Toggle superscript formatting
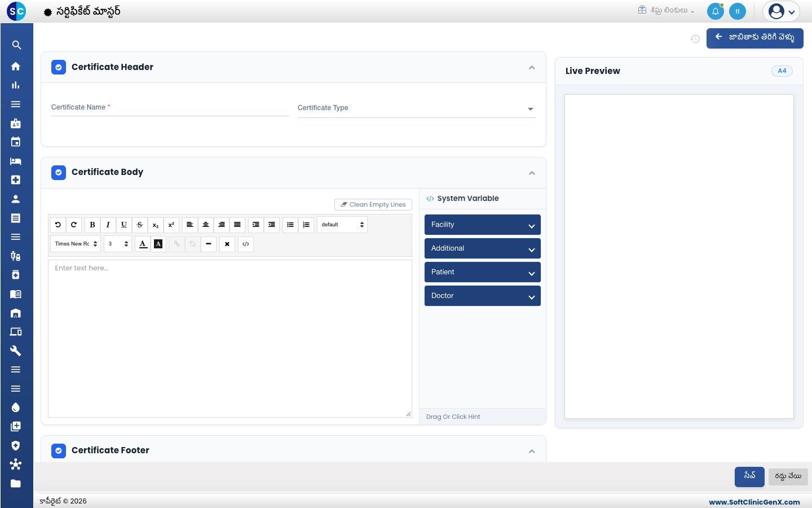The height and width of the screenshot is (508, 812). [171, 225]
